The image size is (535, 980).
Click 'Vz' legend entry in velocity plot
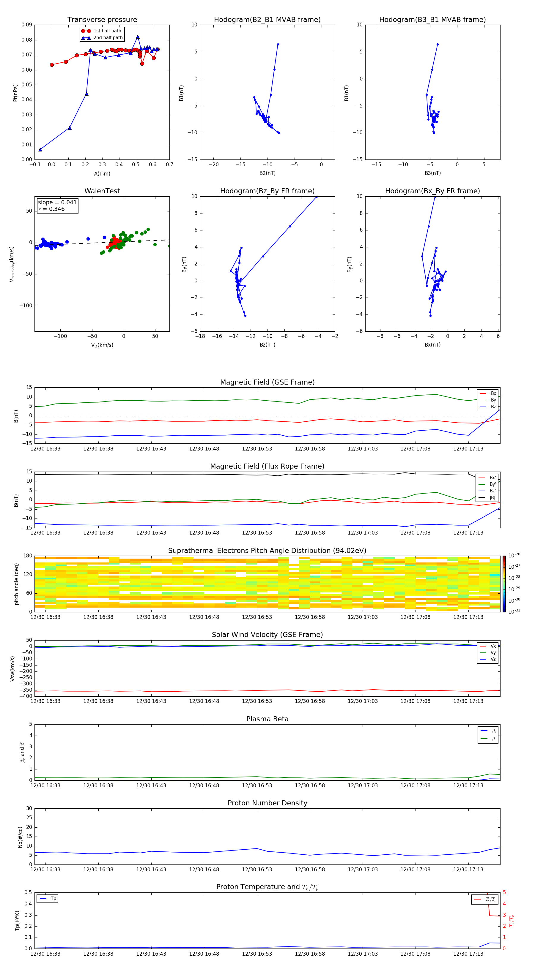488,659
